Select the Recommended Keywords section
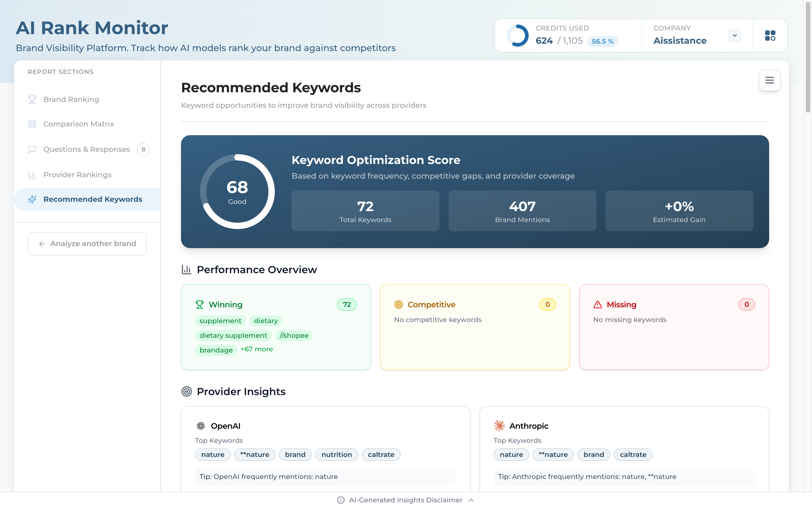This screenshot has width=812, height=508. [x=87, y=199]
